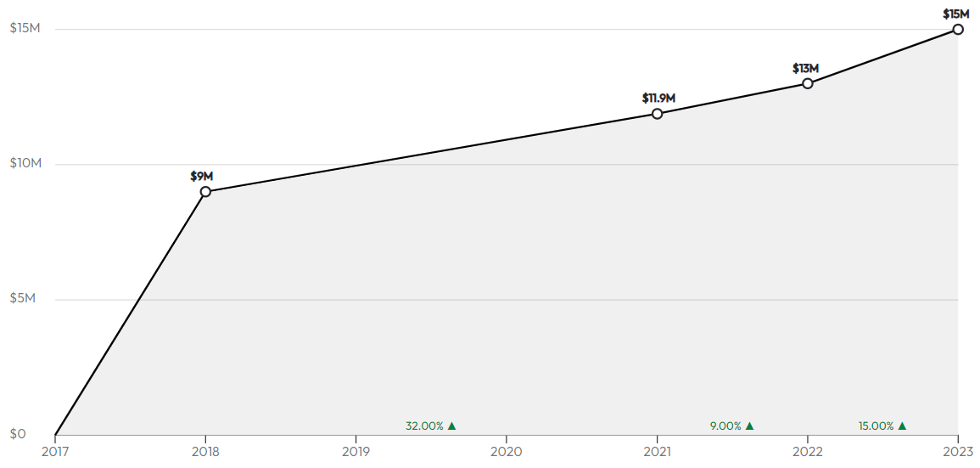Click the 15.00% growth label
The height and width of the screenshot is (468, 980).
click(876, 426)
